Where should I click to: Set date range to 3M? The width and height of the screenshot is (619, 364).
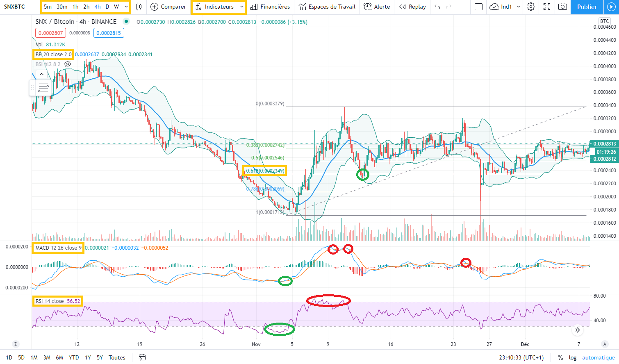(x=47, y=357)
